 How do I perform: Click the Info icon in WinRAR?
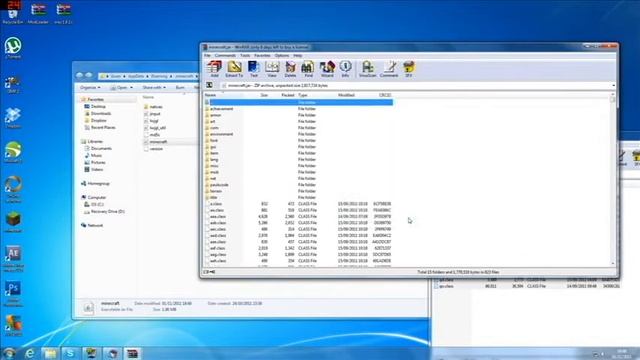coord(345,69)
